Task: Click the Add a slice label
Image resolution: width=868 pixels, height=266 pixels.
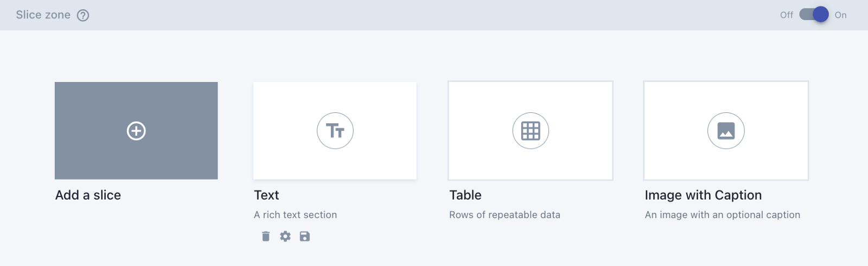Action: coord(88,195)
